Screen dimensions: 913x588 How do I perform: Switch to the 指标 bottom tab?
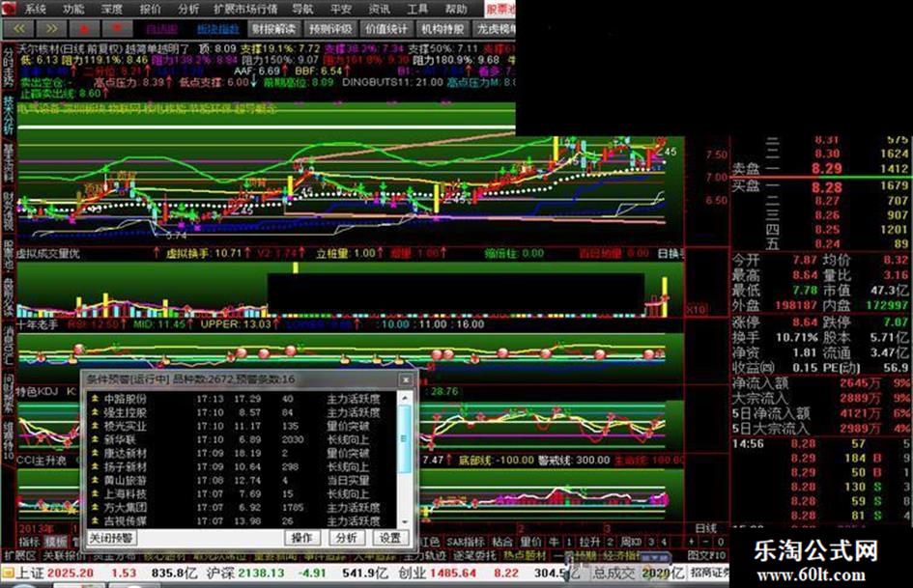(x=29, y=542)
